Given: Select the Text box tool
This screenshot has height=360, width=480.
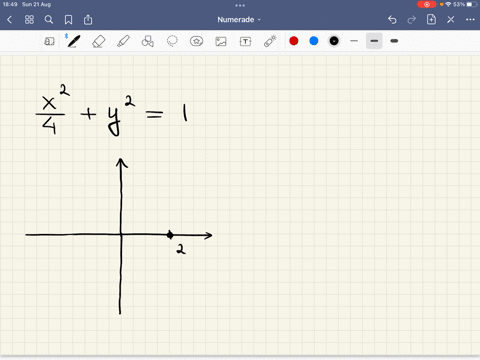Looking at the screenshot, I should click(245, 41).
